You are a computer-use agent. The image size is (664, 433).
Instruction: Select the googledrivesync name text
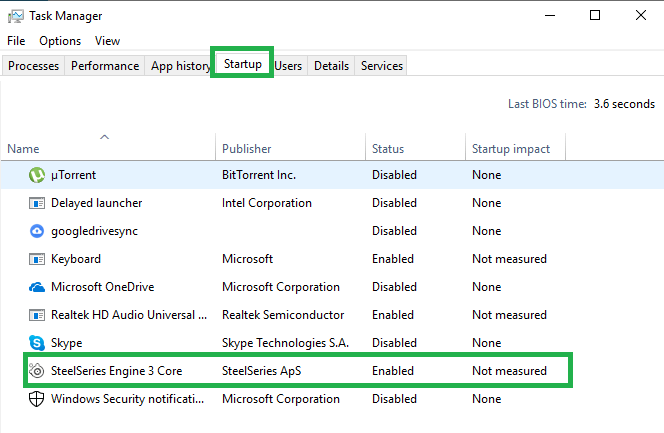click(94, 231)
